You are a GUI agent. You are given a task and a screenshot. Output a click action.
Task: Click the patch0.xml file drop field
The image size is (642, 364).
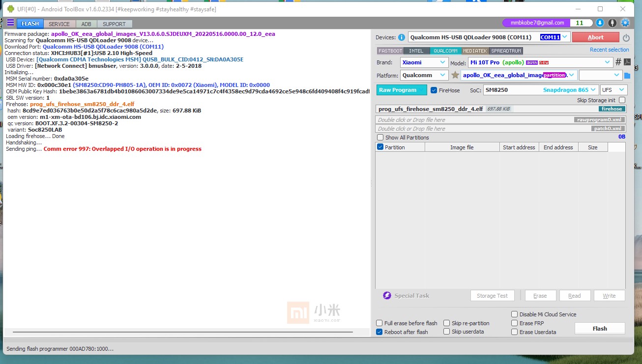click(x=500, y=129)
